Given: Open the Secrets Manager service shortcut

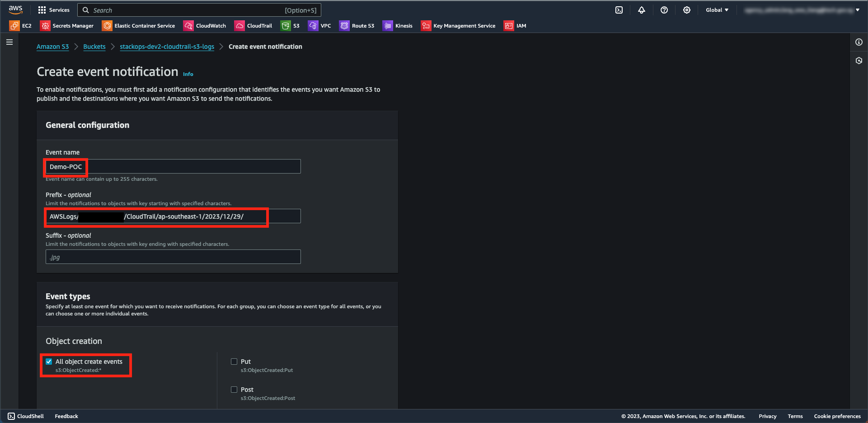Looking at the screenshot, I should [67, 26].
